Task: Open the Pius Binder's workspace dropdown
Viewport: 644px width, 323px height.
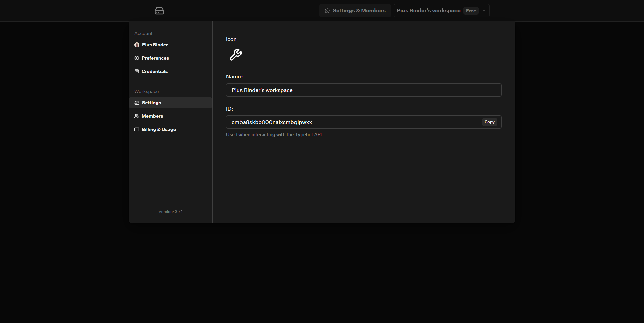Action: 428,11
